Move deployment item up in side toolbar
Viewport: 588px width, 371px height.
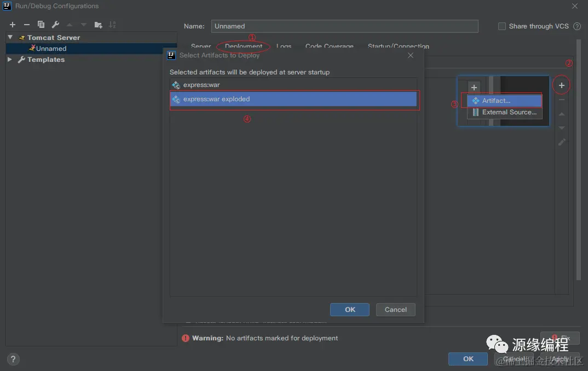coord(561,114)
